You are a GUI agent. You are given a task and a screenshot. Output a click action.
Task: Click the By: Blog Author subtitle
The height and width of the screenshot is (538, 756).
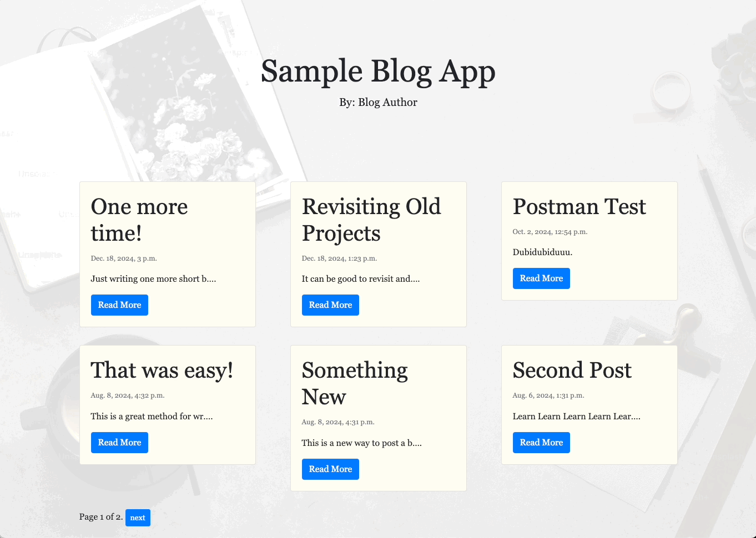tap(378, 102)
